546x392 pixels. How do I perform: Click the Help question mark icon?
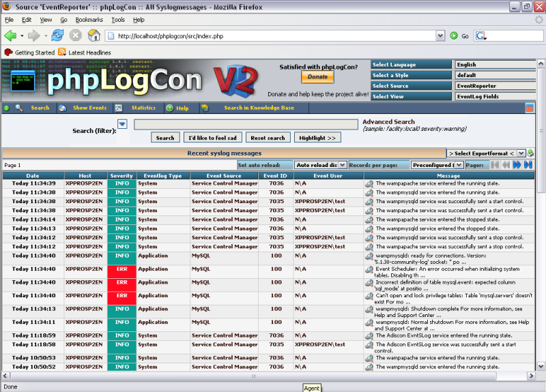pyautogui.click(x=169, y=108)
